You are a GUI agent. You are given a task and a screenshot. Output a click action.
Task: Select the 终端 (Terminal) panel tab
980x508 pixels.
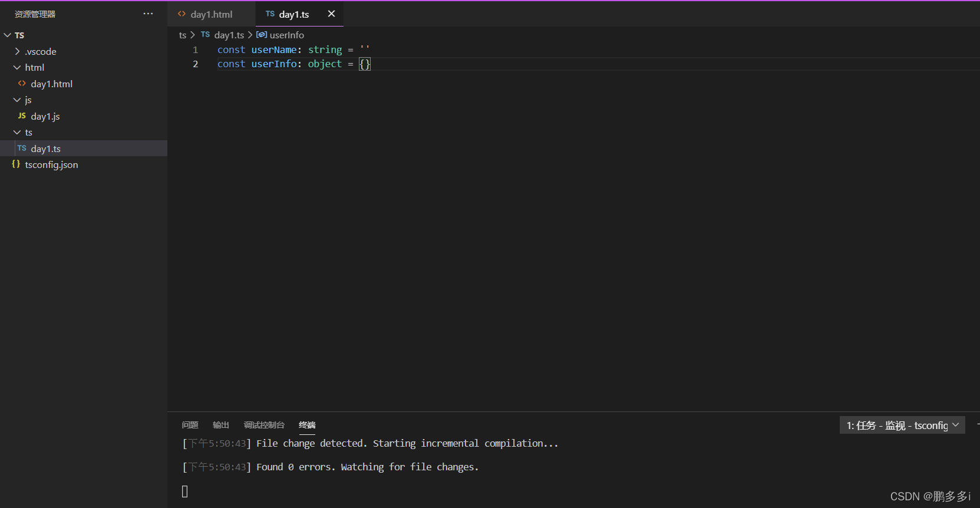click(307, 425)
